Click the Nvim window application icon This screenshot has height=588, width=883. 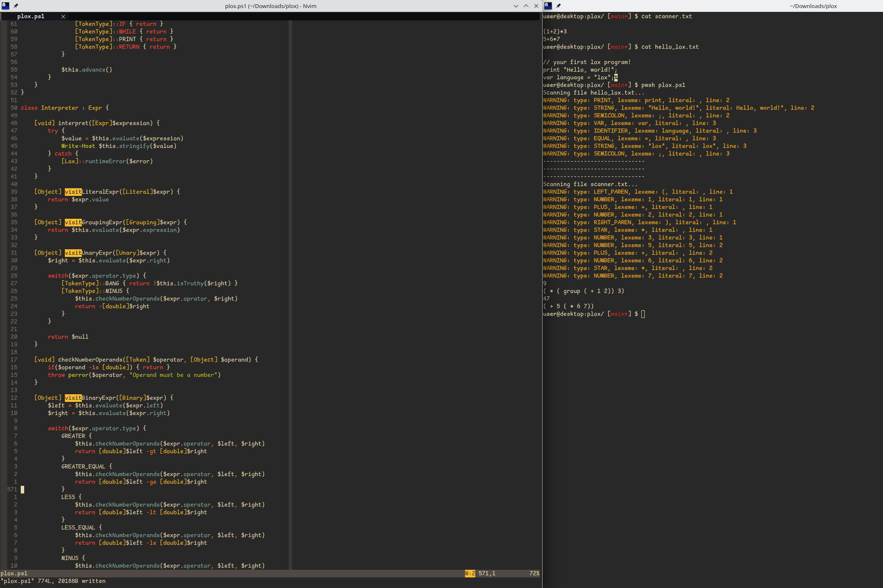pos(6,6)
